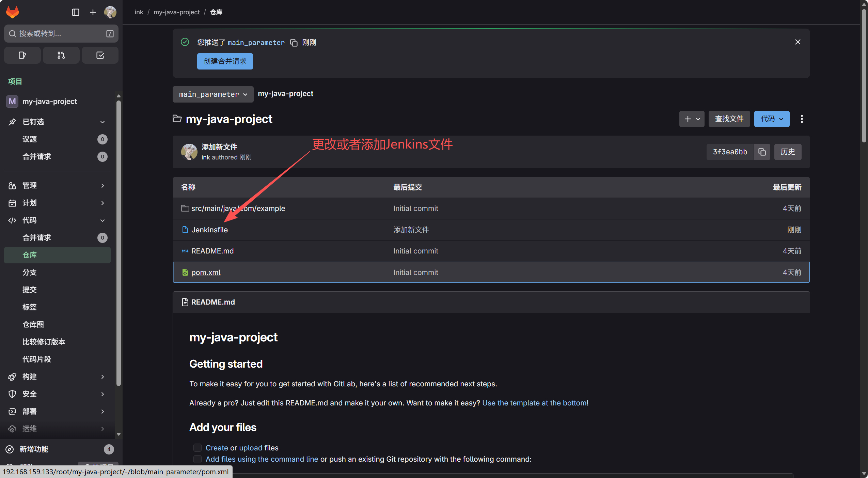Open the main_parameter branch dropdown
Image resolution: width=868 pixels, height=478 pixels.
213,94
